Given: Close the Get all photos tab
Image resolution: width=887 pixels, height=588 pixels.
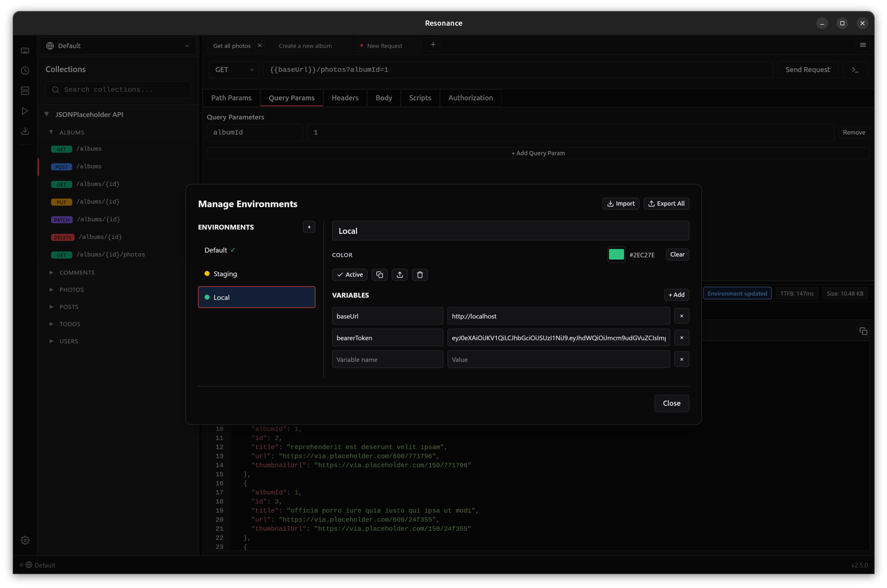Looking at the screenshot, I should 260,46.
